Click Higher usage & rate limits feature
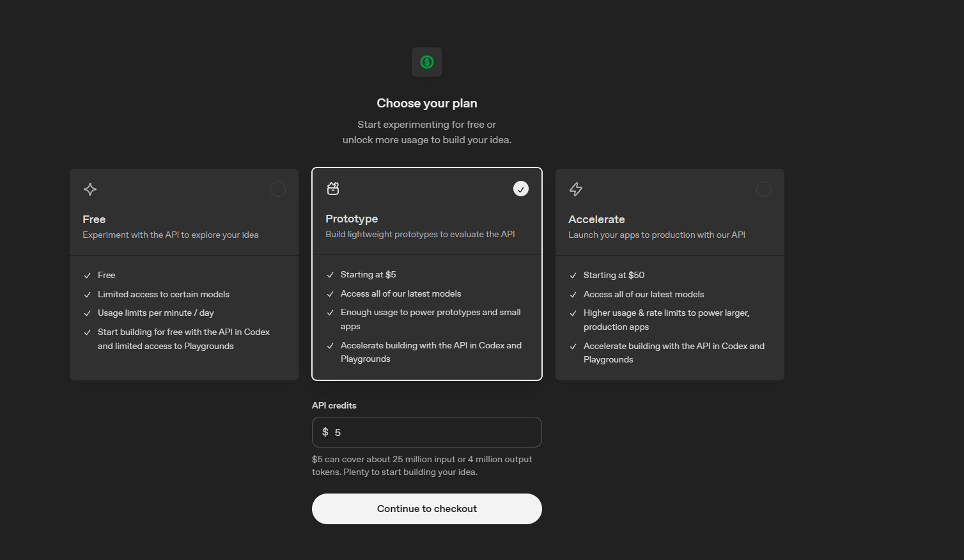 [666, 320]
